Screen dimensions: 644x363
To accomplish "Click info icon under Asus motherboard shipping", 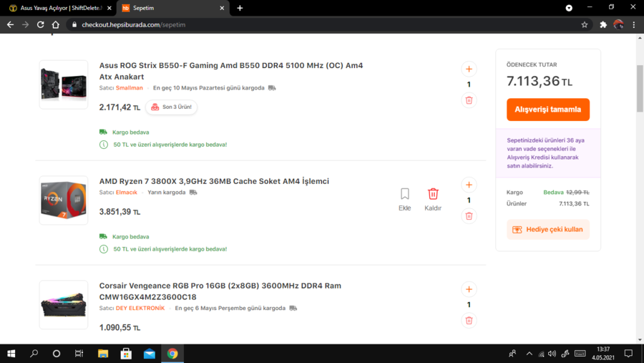I will [x=104, y=145].
